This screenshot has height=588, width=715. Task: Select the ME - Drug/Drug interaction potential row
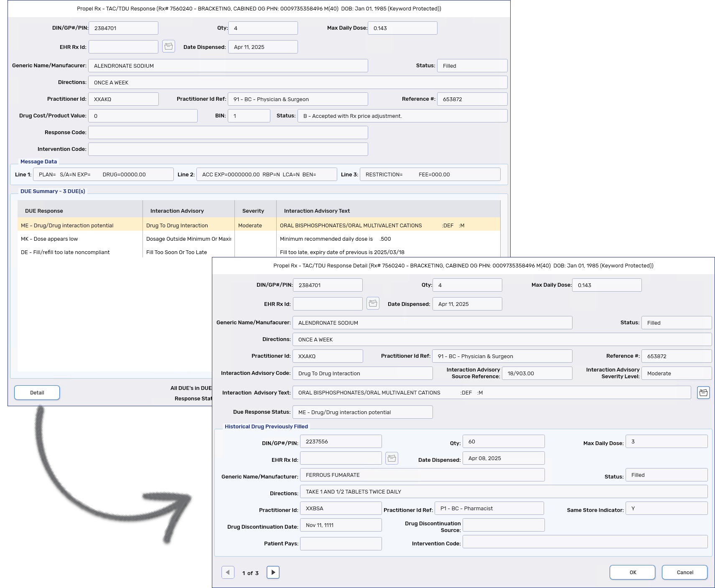tap(67, 225)
